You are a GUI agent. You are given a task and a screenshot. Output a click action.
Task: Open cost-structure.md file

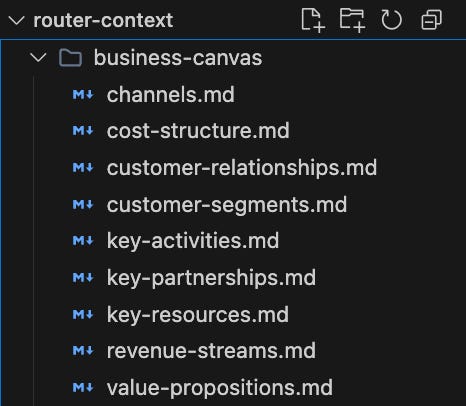[x=198, y=131]
